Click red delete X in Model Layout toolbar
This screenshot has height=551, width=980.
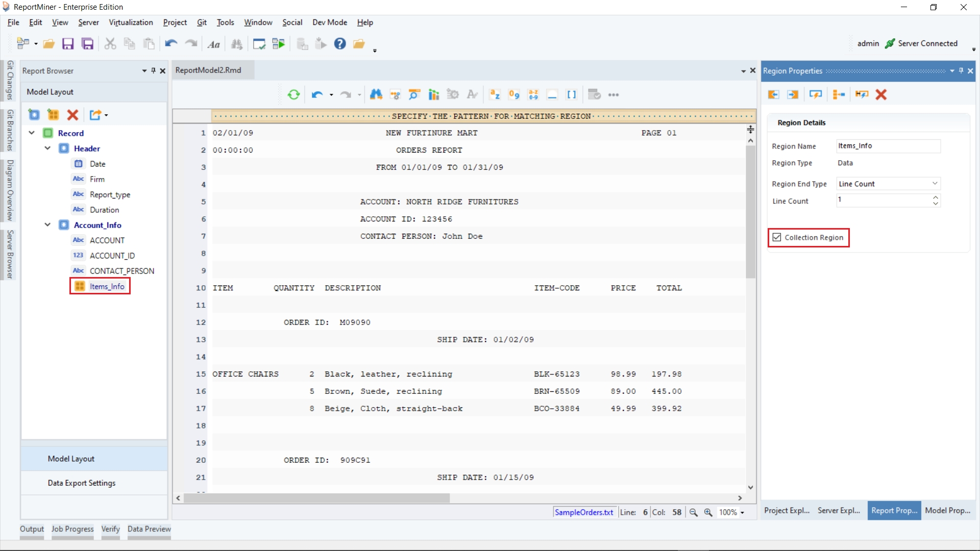72,115
